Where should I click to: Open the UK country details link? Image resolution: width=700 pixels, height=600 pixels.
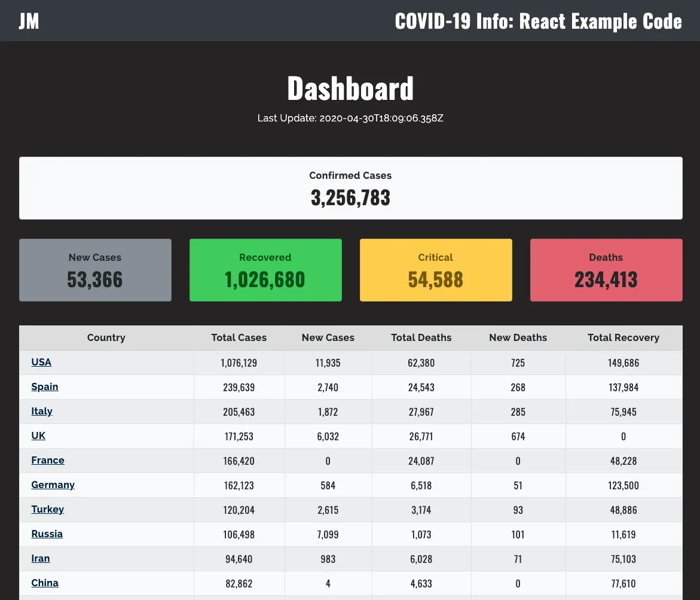coord(38,435)
